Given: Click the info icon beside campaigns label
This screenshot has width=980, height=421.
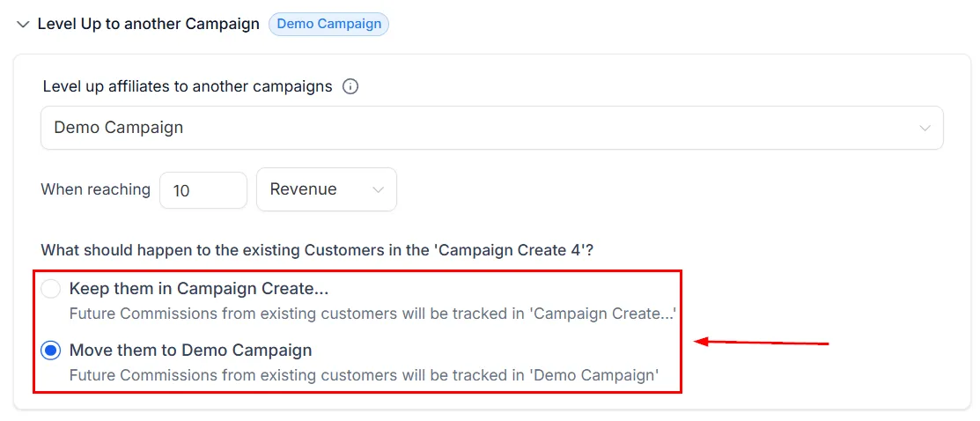Looking at the screenshot, I should click(350, 87).
